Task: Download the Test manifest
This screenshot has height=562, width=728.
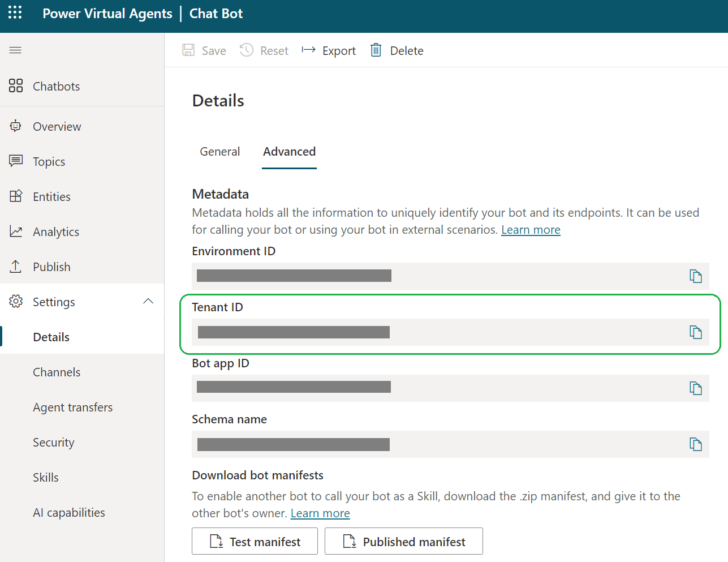Action: [x=254, y=541]
